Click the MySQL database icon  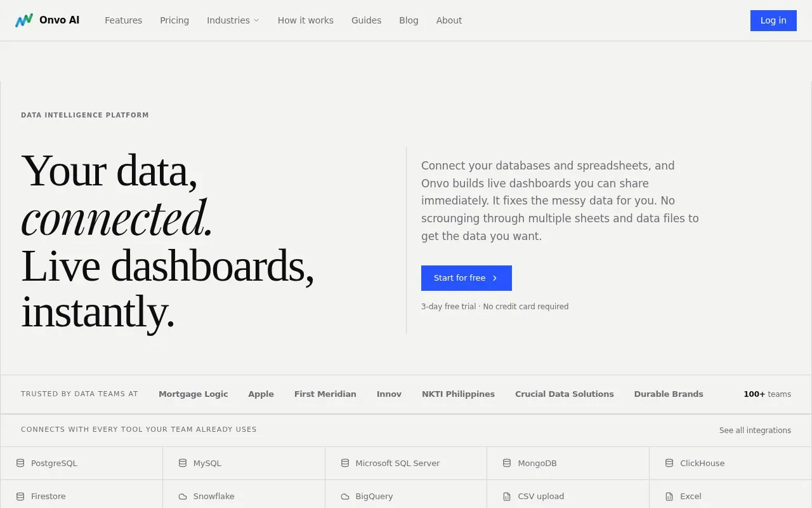pyautogui.click(x=183, y=463)
